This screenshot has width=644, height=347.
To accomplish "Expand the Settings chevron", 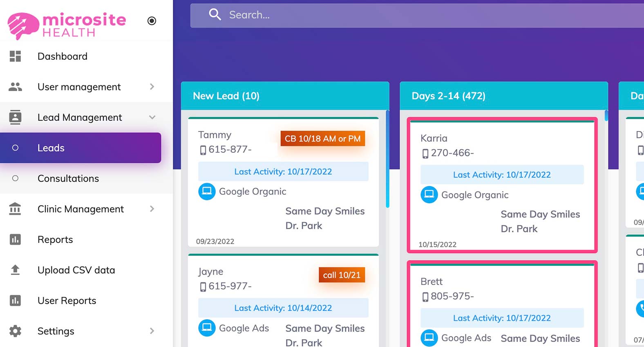I will point(152,331).
